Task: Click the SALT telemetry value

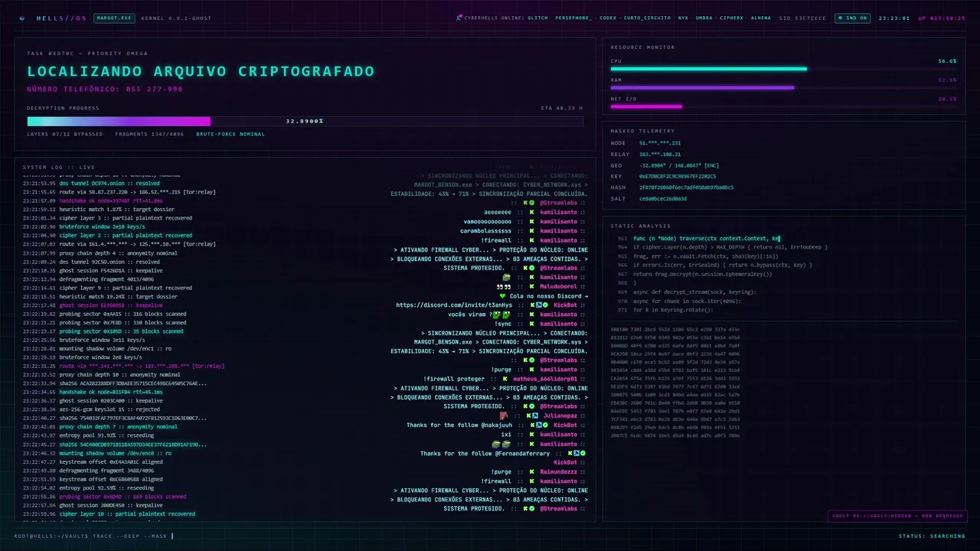Action: [x=663, y=198]
